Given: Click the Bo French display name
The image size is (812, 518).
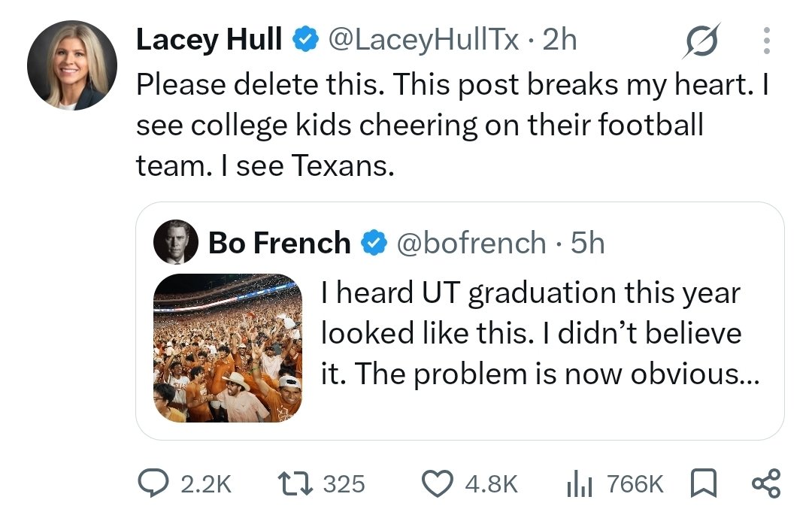Looking at the screenshot, I should pos(280,242).
